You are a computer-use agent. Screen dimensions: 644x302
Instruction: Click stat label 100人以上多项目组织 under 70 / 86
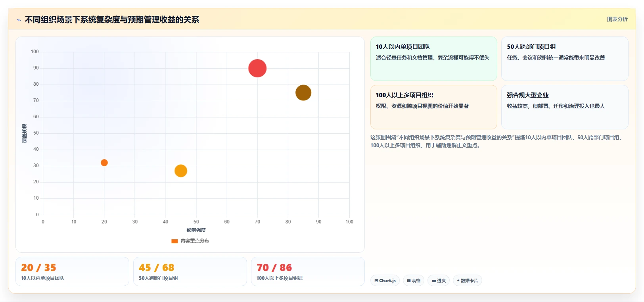pos(279,278)
